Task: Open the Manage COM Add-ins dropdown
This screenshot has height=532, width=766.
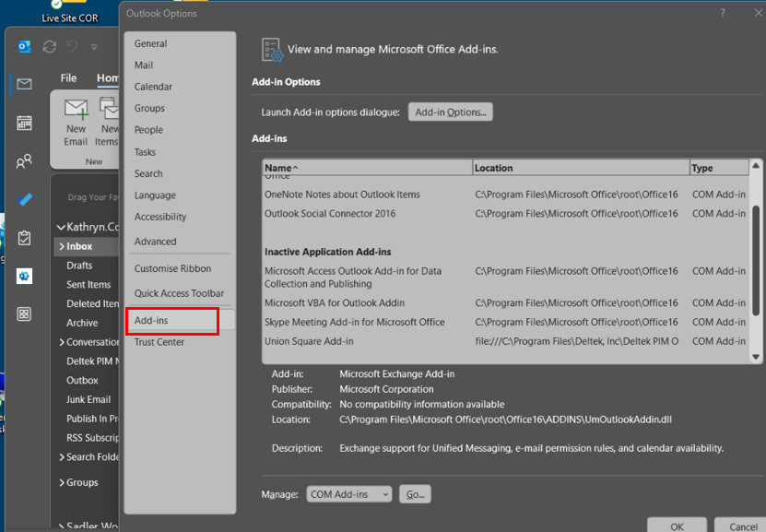Action: [x=348, y=494]
